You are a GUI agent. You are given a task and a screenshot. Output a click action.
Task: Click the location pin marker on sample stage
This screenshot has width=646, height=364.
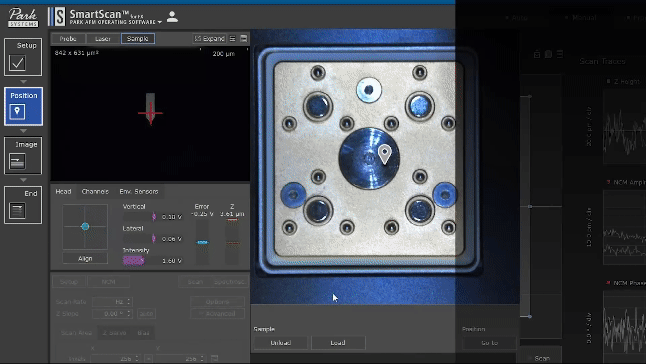[384, 154]
